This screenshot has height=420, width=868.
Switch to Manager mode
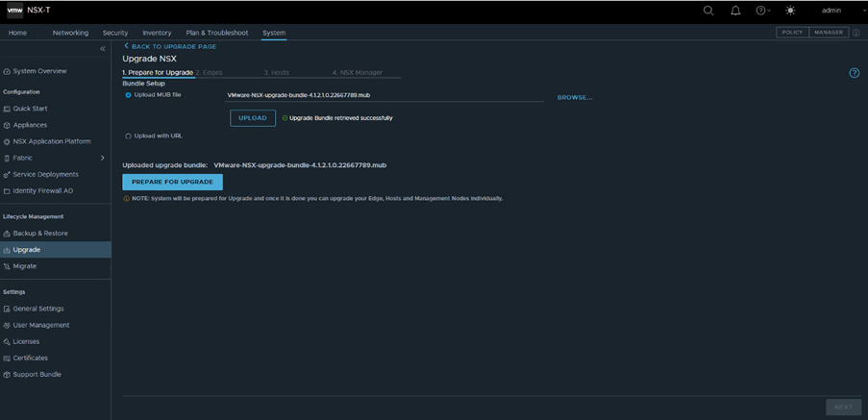pos(829,33)
